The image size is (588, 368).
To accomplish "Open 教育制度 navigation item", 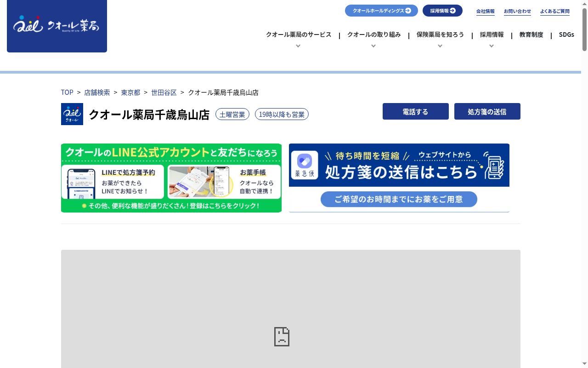I will click(531, 34).
